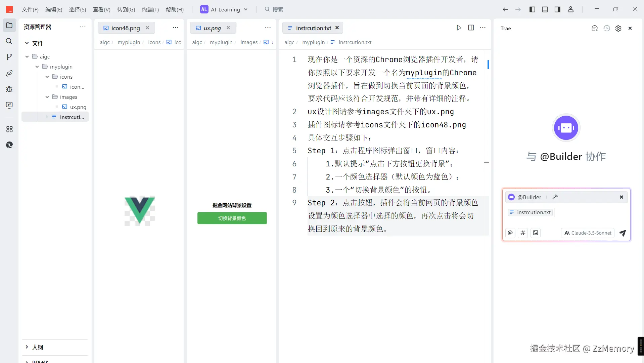The width and height of the screenshot is (644, 363).
Task: Click the # context button in chat input
Action: pyautogui.click(x=523, y=233)
